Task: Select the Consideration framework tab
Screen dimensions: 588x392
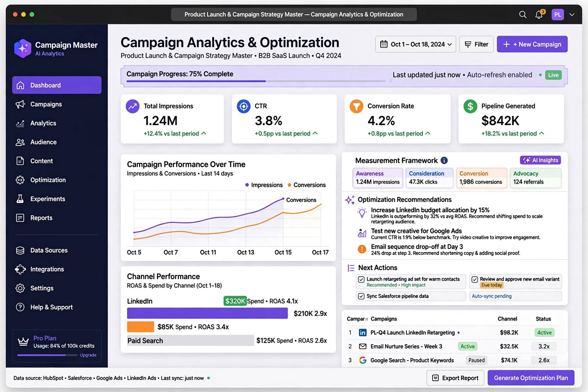Action: pyautogui.click(x=429, y=178)
